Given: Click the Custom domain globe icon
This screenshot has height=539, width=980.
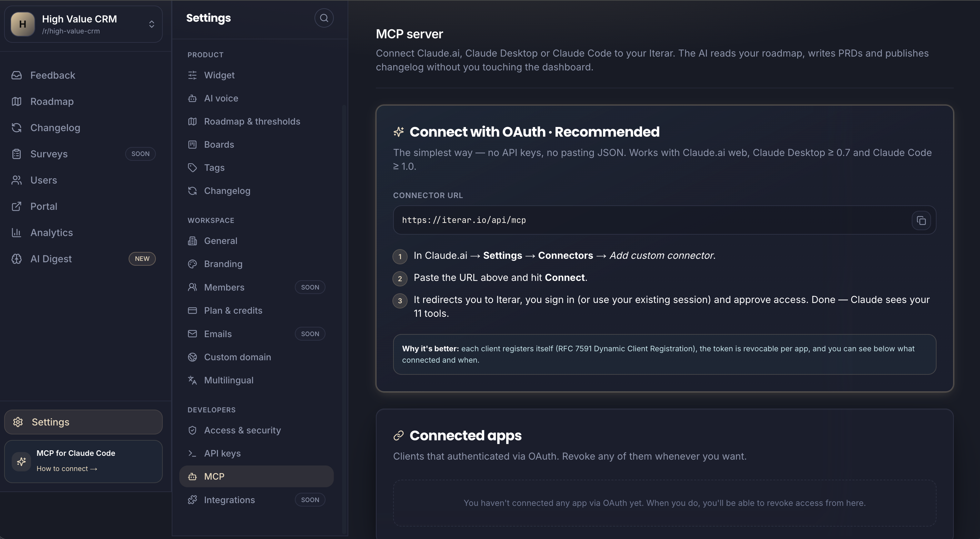Looking at the screenshot, I should (x=192, y=357).
